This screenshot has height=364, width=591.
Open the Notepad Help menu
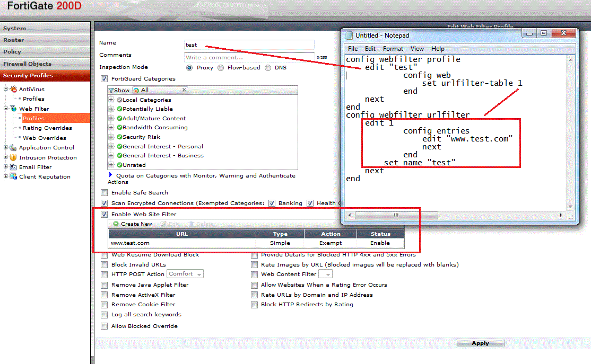pyautogui.click(x=438, y=49)
